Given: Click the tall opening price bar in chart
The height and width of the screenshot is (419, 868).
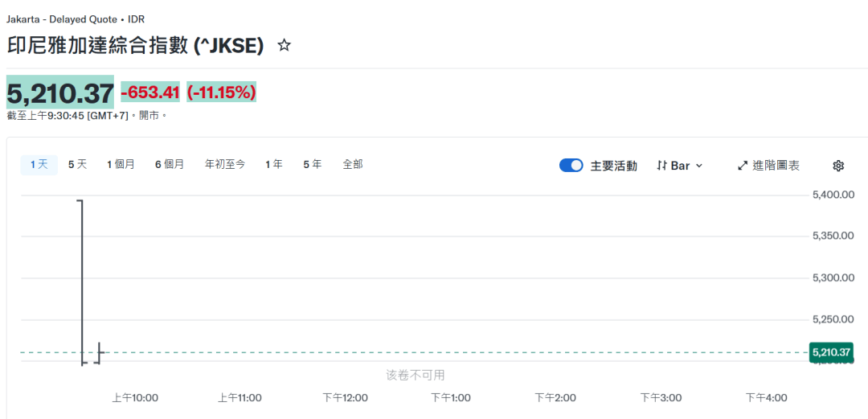Looking at the screenshot, I should pos(82,282).
